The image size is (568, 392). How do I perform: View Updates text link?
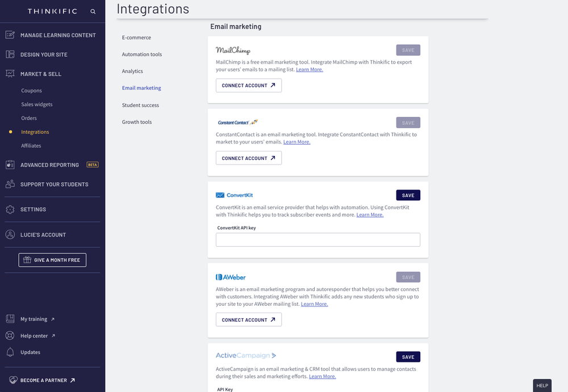click(31, 352)
